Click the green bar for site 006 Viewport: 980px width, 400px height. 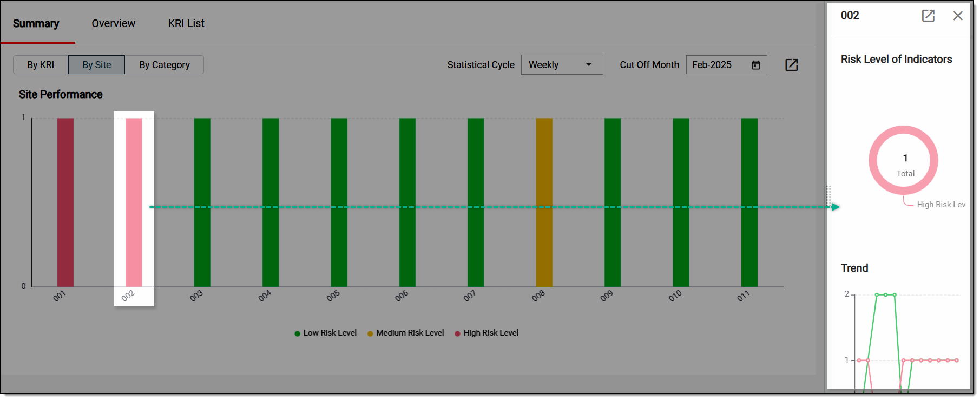[x=407, y=202]
